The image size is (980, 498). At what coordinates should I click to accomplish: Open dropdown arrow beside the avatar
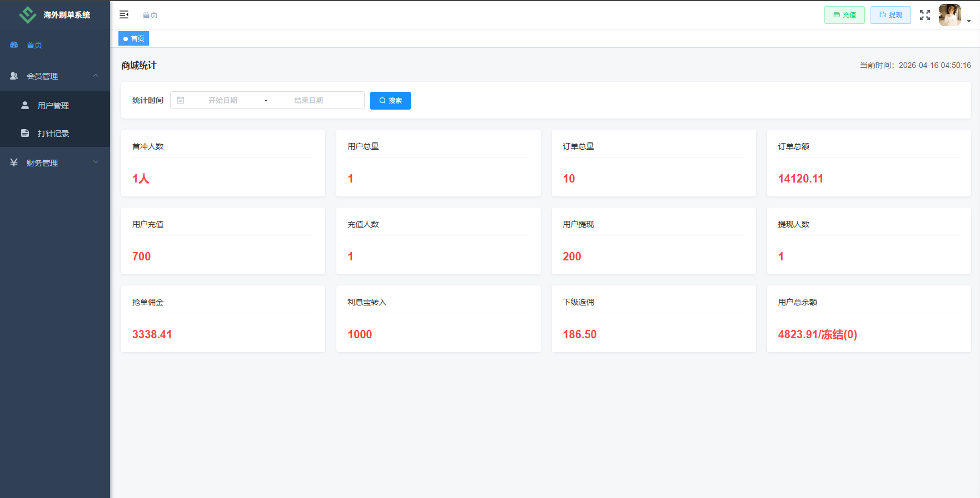pos(969,21)
